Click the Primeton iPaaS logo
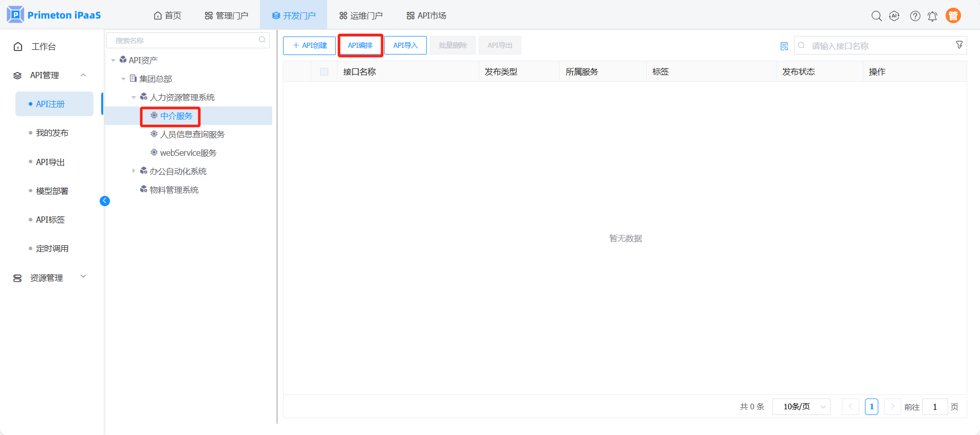980x435 pixels. point(54,15)
